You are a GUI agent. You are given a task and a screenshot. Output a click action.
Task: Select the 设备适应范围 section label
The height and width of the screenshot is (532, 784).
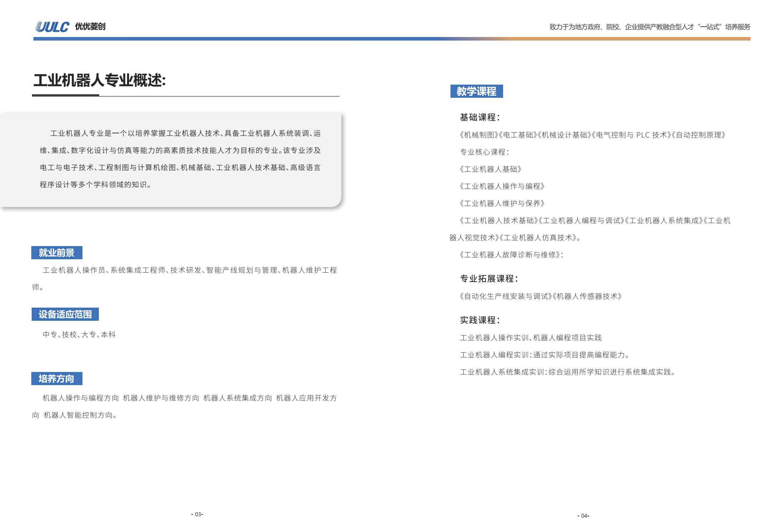[65, 314]
